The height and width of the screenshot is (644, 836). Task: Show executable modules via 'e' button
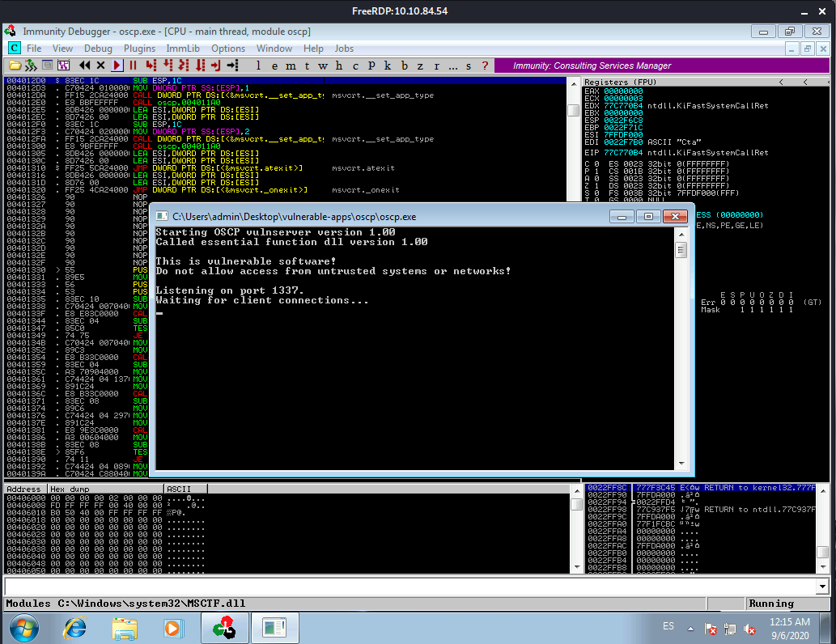click(274, 66)
